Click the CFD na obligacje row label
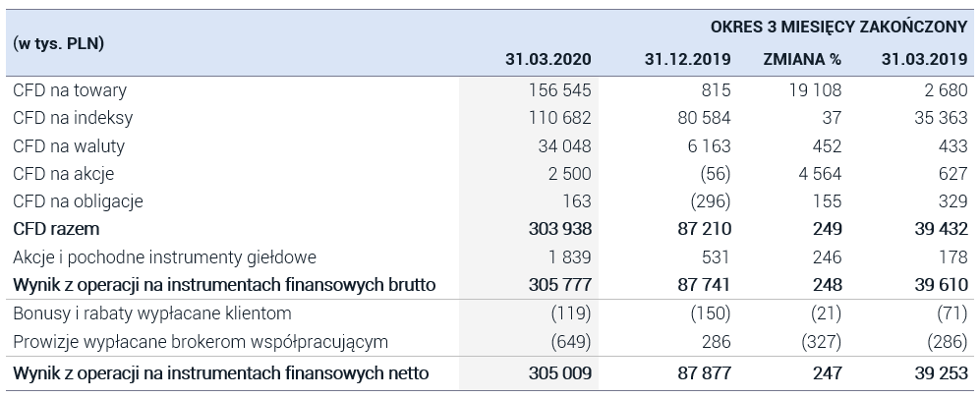Screen dimensions: 980x398 coord(78,201)
